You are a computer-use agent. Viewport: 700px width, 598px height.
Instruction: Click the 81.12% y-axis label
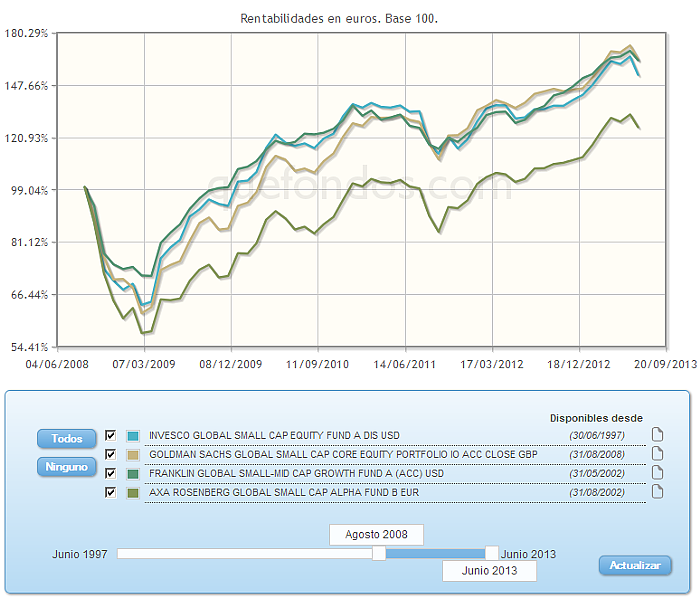(29, 242)
